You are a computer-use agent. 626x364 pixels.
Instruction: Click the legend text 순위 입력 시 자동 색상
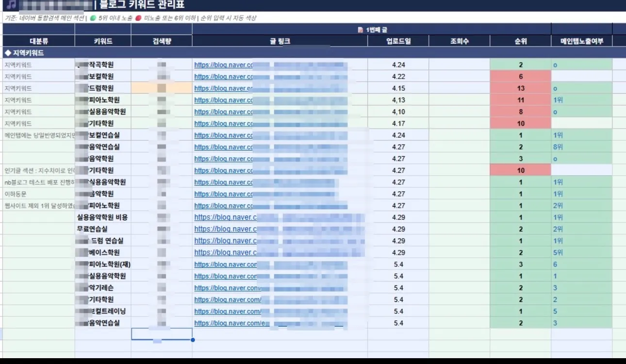(228, 18)
